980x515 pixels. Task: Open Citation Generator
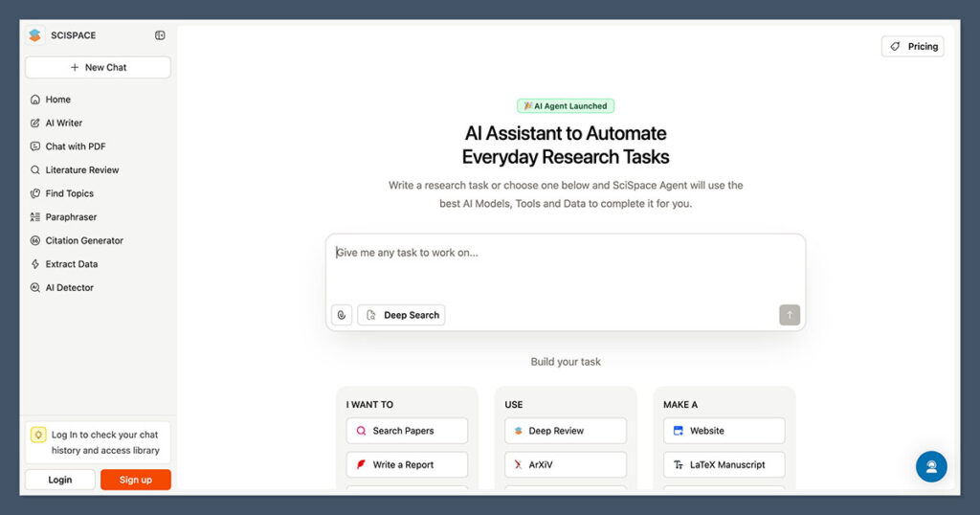click(x=84, y=240)
